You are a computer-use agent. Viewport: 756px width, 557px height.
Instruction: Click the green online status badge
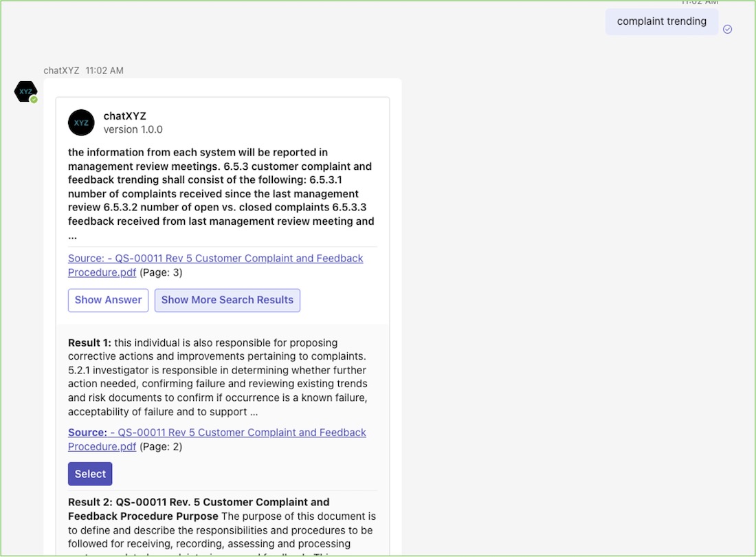(34, 100)
